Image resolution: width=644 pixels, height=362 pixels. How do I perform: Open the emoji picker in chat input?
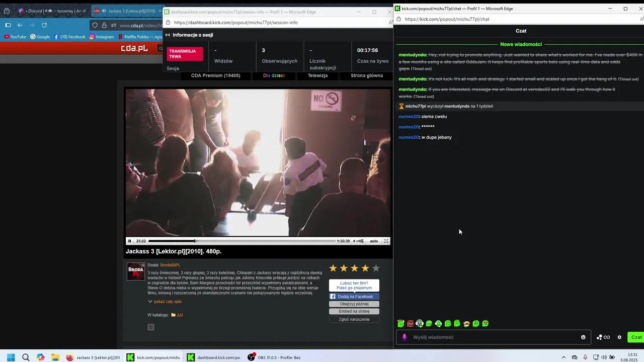[583, 337]
